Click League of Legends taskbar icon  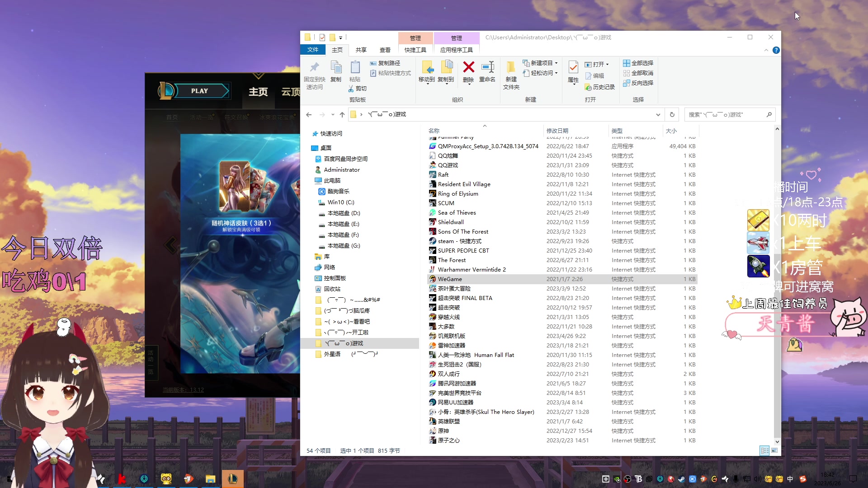coord(233,479)
